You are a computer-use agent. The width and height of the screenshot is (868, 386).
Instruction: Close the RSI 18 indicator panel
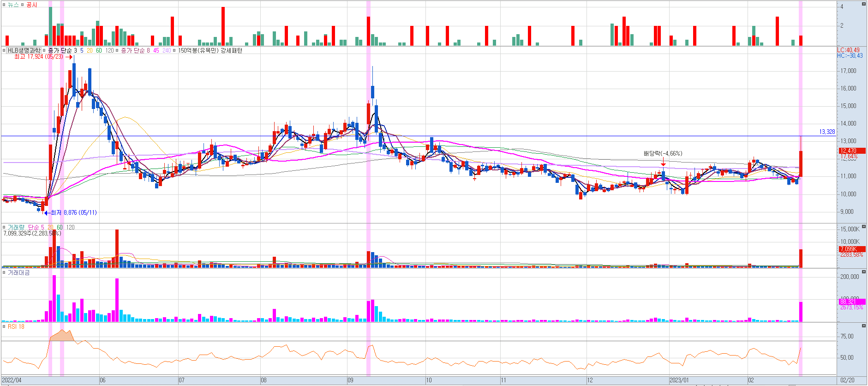[864, 326]
